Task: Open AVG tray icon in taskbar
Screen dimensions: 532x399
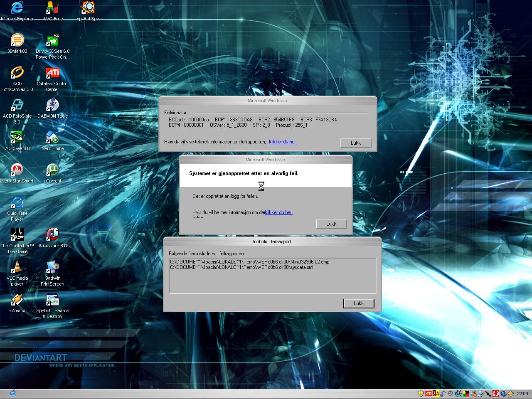Action: (x=466, y=393)
